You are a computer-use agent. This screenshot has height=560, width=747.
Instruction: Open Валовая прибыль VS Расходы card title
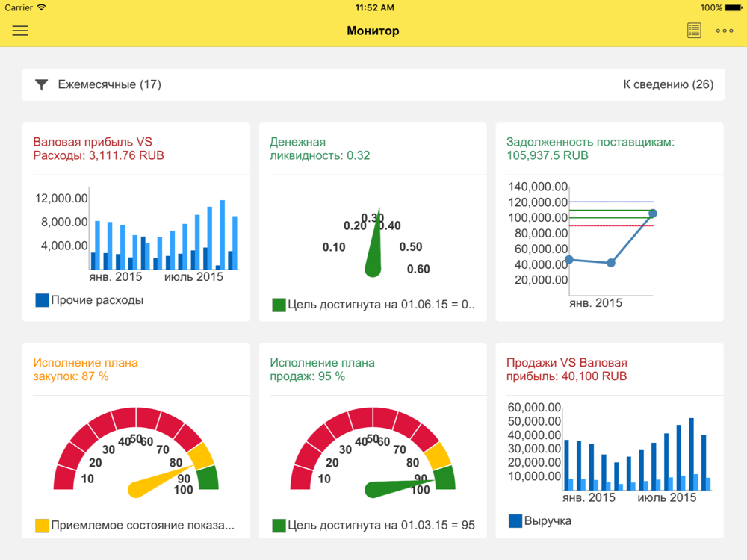pos(99,149)
